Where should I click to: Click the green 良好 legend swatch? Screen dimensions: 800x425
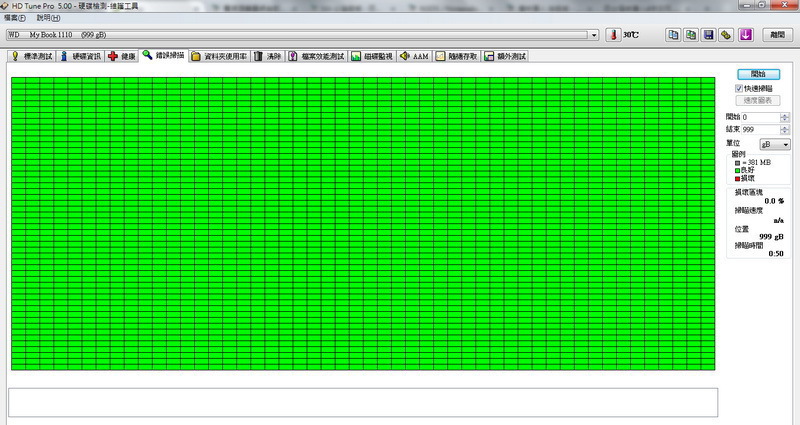pos(737,170)
